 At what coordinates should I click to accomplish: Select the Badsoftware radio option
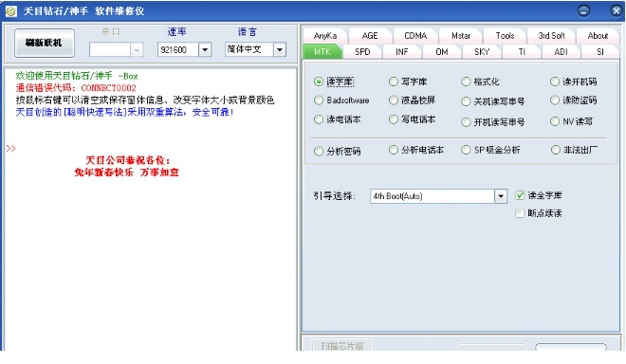pyautogui.click(x=341, y=100)
